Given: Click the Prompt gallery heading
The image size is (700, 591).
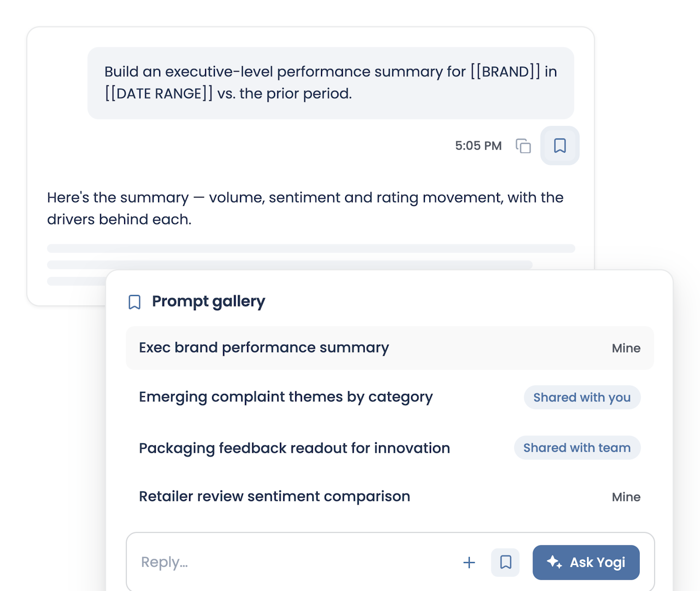Looking at the screenshot, I should click(x=208, y=302).
